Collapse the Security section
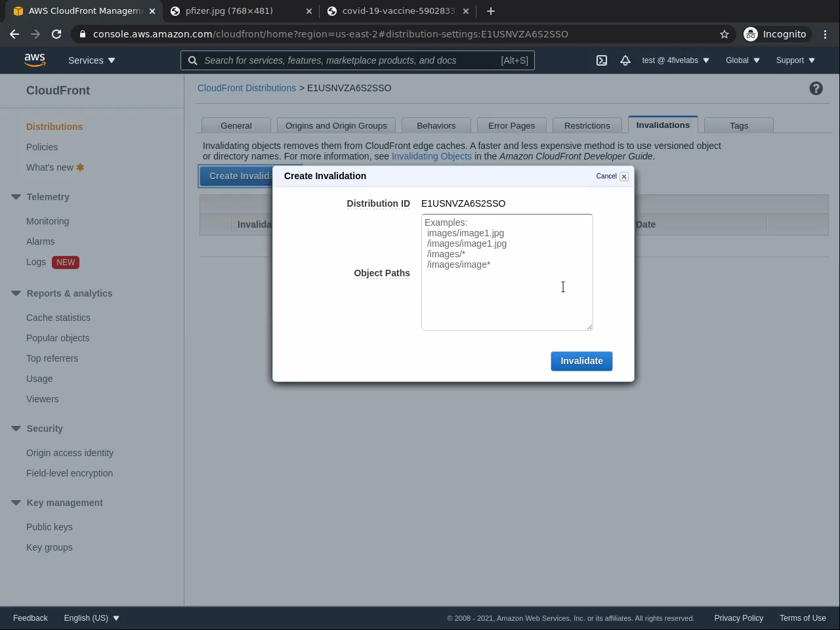 click(16, 429)
